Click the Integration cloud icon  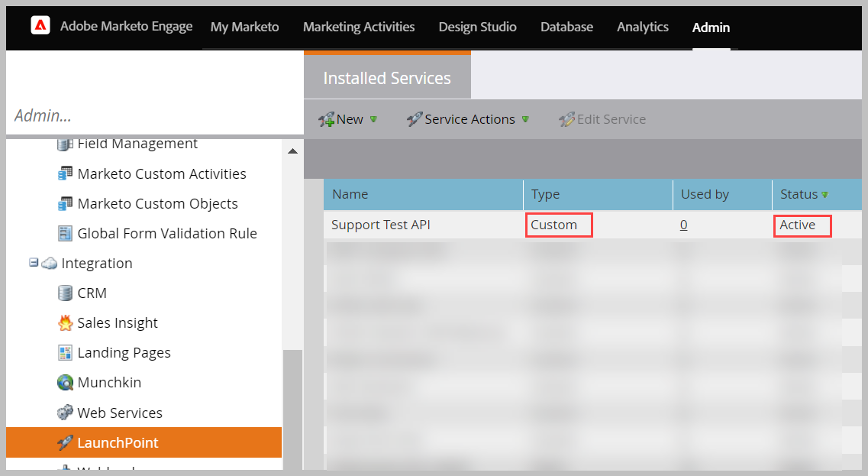click(50, 263)
